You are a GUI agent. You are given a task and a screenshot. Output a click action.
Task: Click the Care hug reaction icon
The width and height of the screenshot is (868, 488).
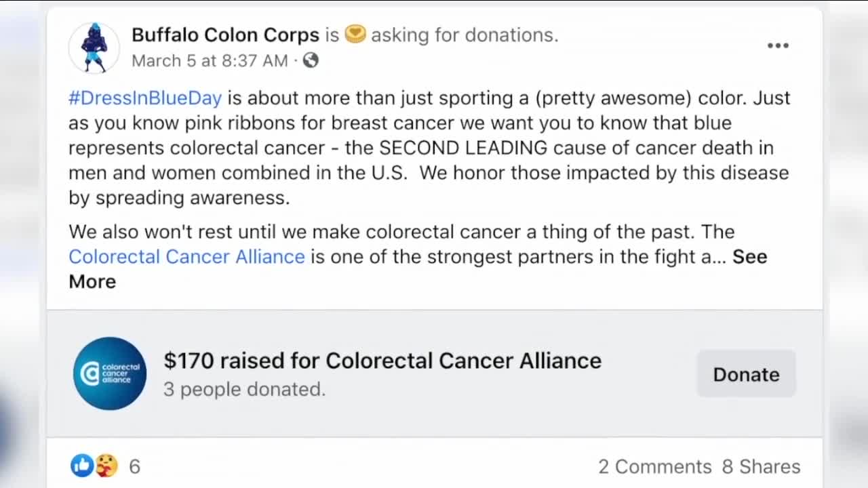point(105,466)
